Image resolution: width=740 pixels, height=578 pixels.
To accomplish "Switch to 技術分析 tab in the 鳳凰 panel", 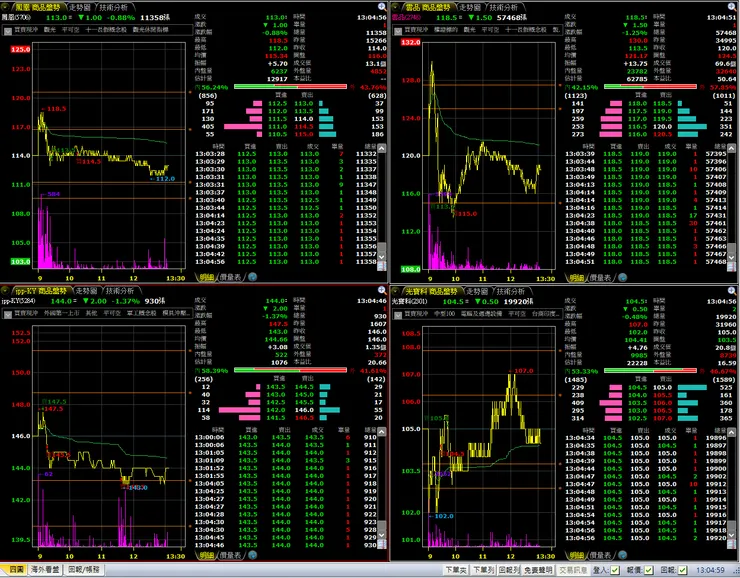I will (113, 8).
